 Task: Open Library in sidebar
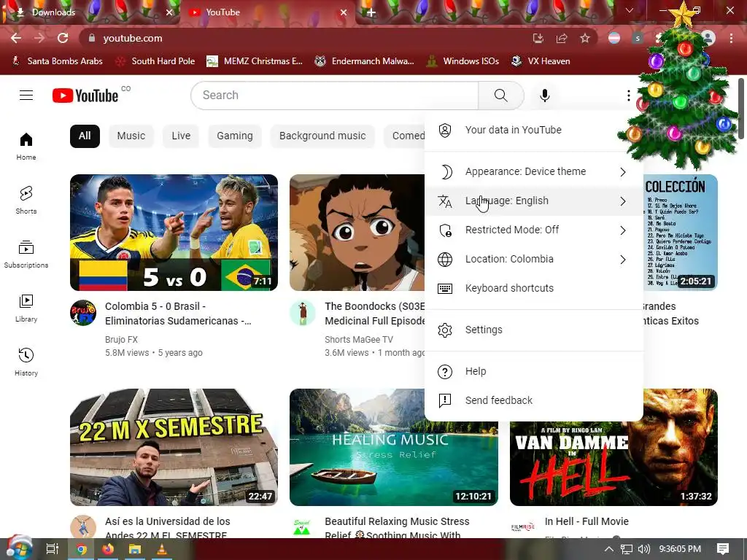pos(26,308)
